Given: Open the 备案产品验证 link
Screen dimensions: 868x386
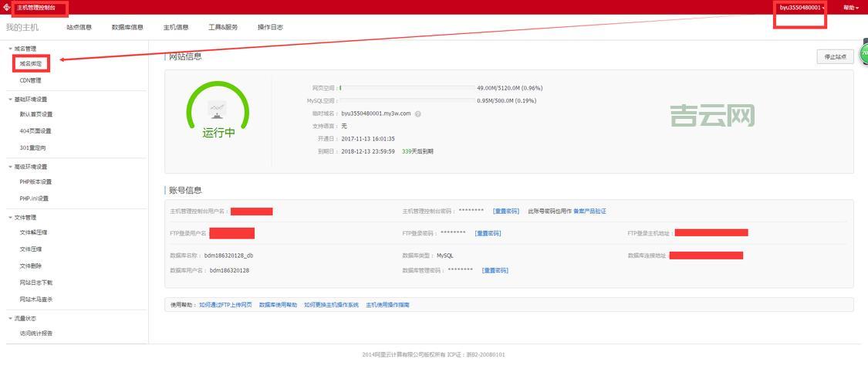Looking at the screenshot, I should (x=589, y=211).
